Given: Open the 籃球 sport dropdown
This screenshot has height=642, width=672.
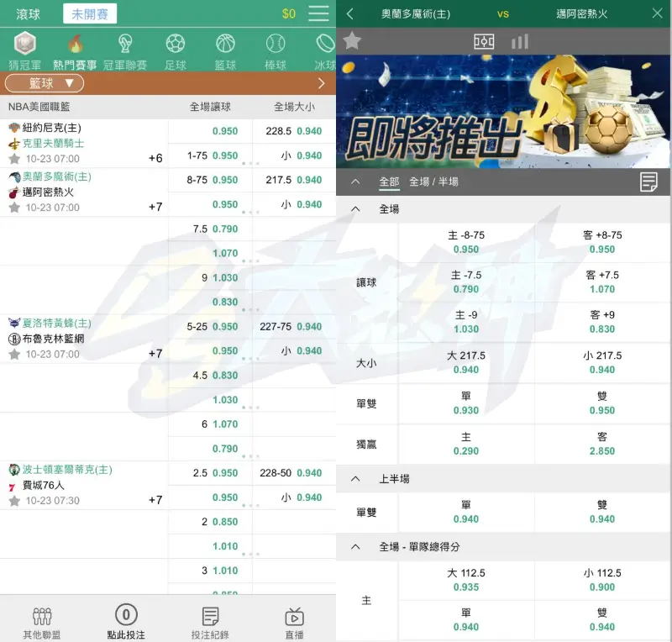Looking at the screenshot, I should pyautogui.click(x=45, y=83).
